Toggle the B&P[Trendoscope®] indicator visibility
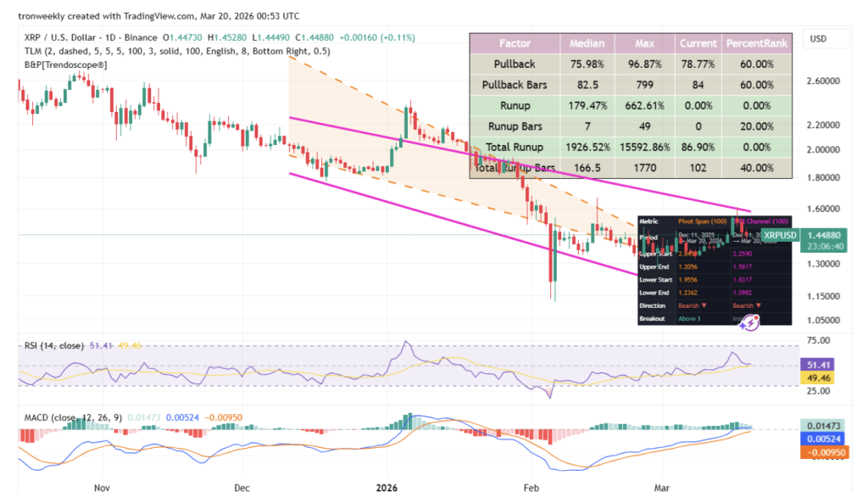868x492 pixels. pyautogui.click(x=67, y=64)
